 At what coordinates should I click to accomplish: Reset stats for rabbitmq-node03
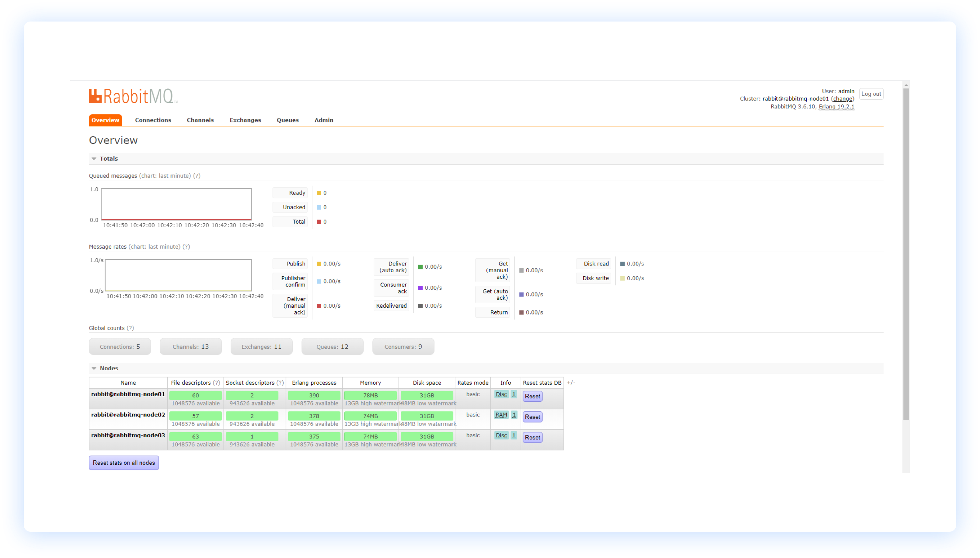click(533, 437)
